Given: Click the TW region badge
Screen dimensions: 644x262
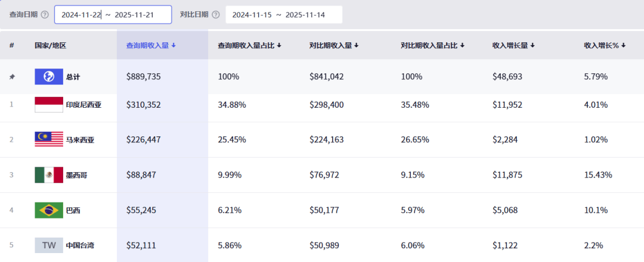Looking at the screenshot, I should point(49,245).
